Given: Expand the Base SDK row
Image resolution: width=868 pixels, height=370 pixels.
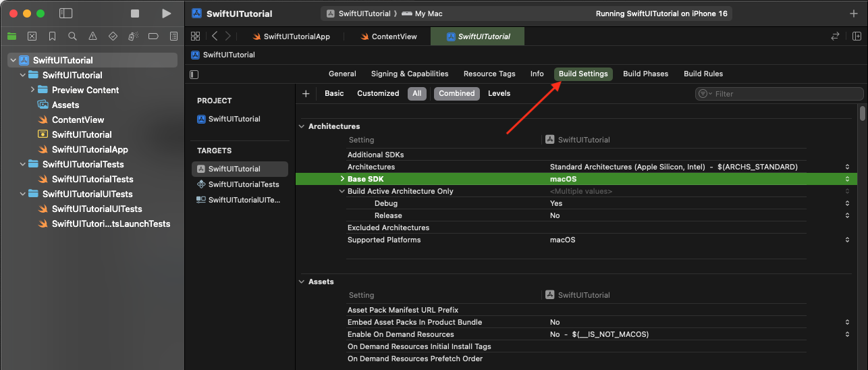Looking at the screenshot, I should (342, 179).
